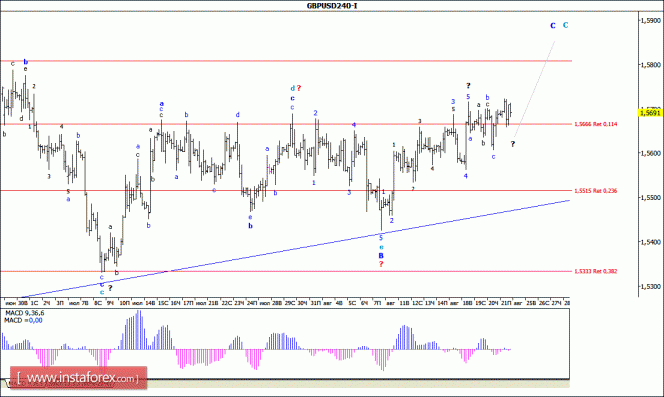Select the 1,5666 Ret 0,114 level label
This screenshot has height=397, width=664.
[x=595, y=124]
